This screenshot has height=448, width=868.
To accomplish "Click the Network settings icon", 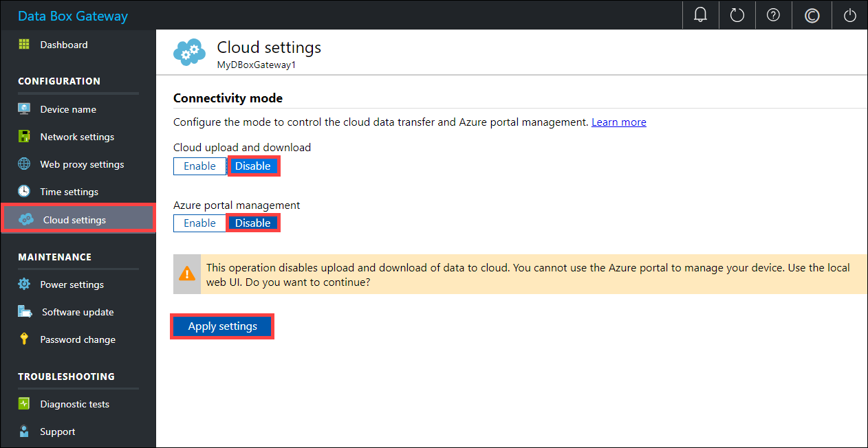I will click(24, 136).
